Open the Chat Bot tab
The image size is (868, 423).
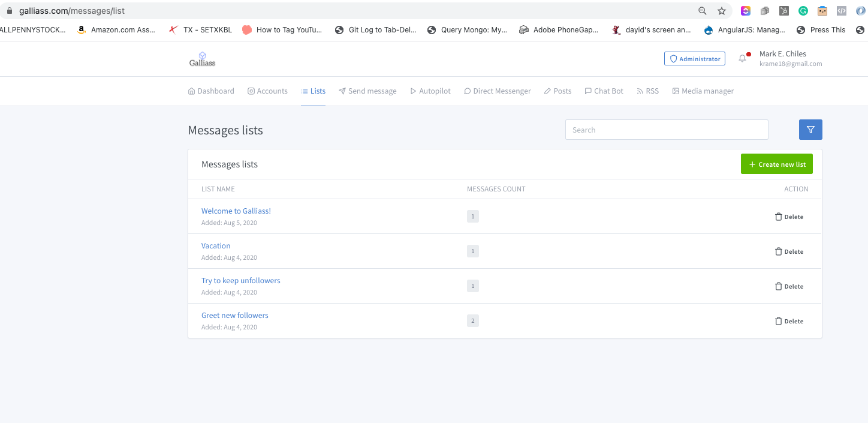[604, 91]
